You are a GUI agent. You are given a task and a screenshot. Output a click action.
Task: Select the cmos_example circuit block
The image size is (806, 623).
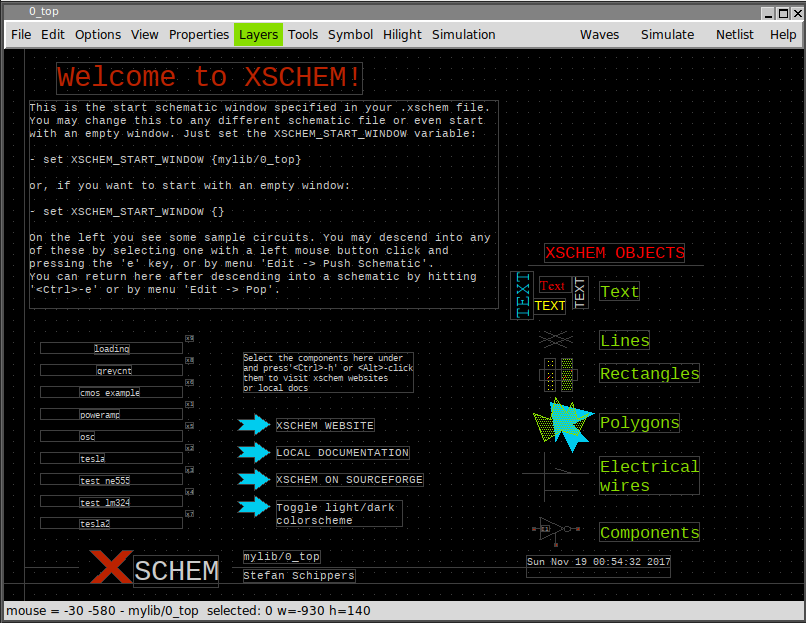tap(111, 392)
